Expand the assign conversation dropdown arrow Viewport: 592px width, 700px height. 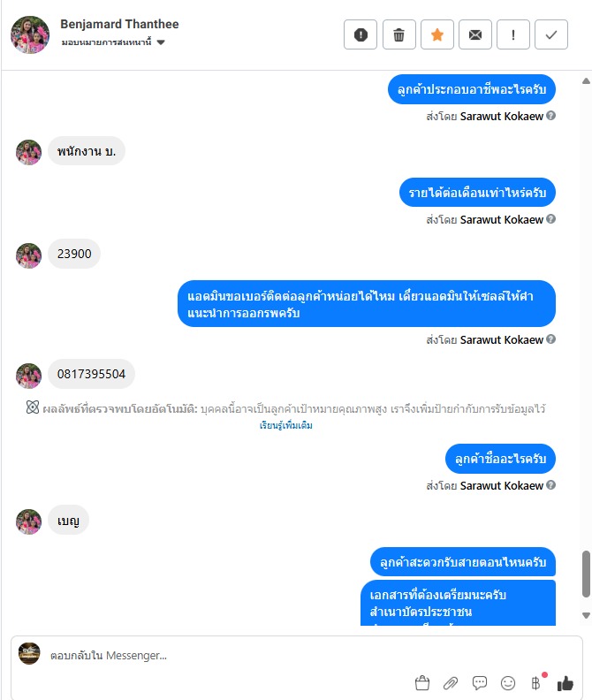point(161,42)
